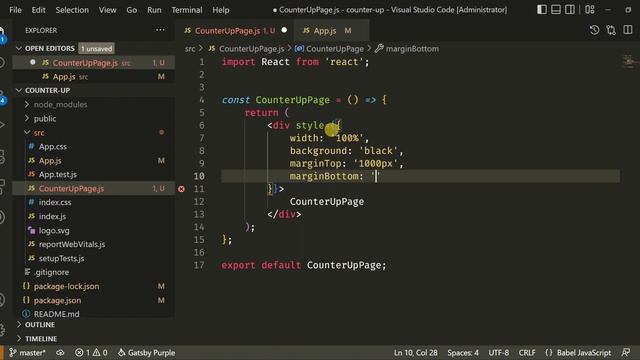Click master branch status bar item
The image size is (640, 360).
tap(27, 353)
